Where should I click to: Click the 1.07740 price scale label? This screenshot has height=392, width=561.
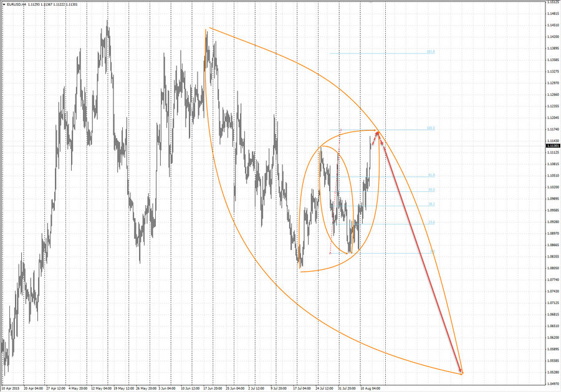[553, 280]
